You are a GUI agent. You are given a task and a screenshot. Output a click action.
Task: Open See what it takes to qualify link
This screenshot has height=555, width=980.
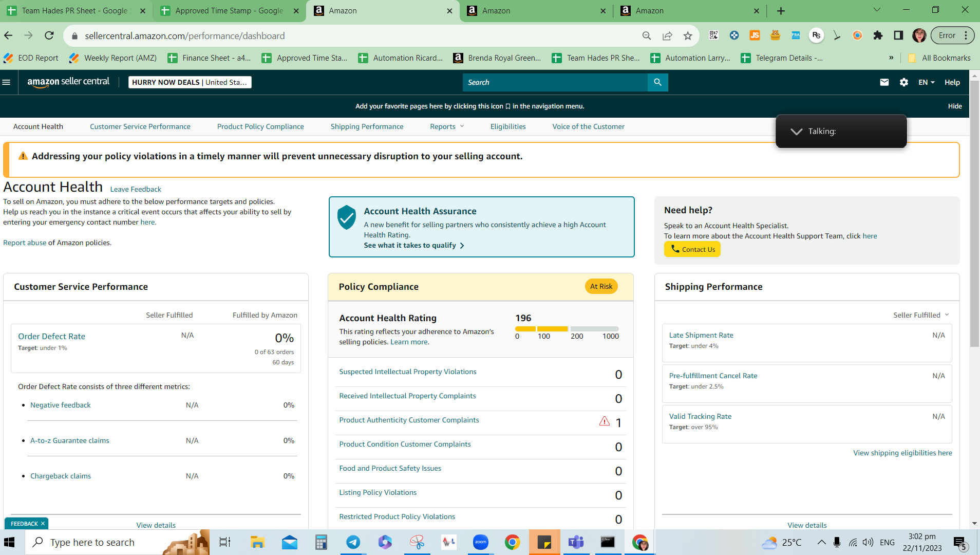pos(414,246)
